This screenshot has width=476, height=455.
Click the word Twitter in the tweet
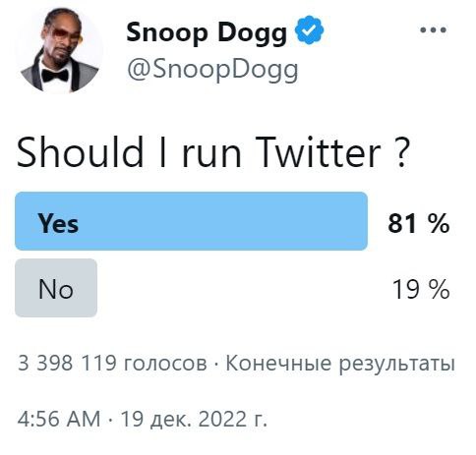coord(318,152)
